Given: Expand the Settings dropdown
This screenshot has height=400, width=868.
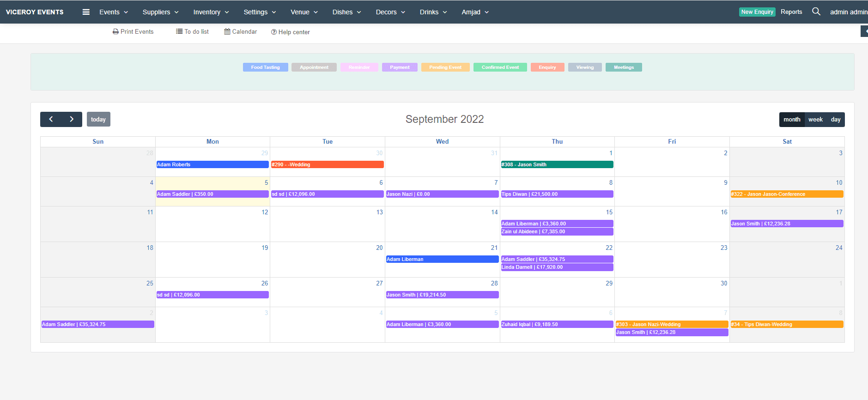Looking at the screenshot, I should click(x=260, y=12).
